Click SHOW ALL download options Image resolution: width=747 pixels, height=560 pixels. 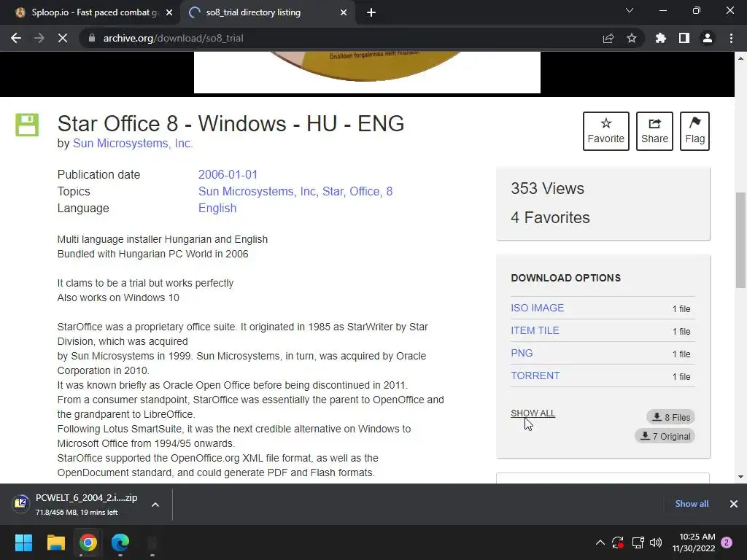pos(533,413)
